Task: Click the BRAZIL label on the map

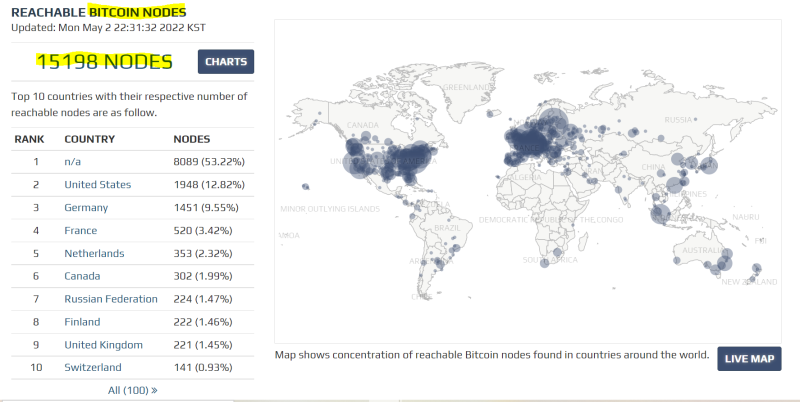Action: 447,228
